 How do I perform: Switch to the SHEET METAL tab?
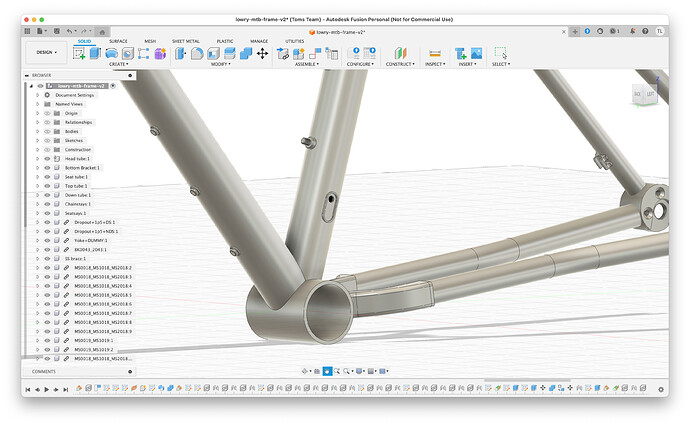coord(186,41)
